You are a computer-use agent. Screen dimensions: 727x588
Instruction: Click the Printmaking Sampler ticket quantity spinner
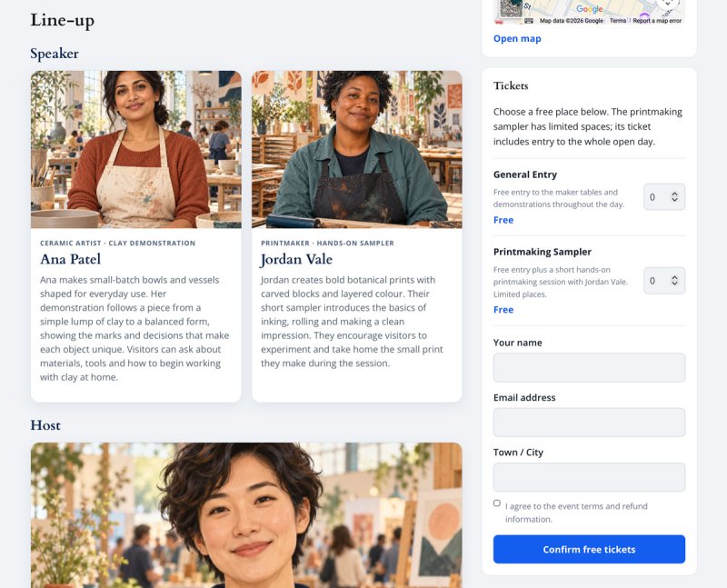tap(664, 281)
